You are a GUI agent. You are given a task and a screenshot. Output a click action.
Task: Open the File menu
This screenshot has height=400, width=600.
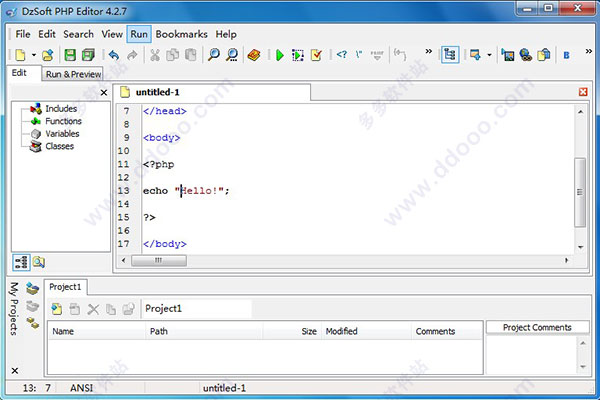23,34
